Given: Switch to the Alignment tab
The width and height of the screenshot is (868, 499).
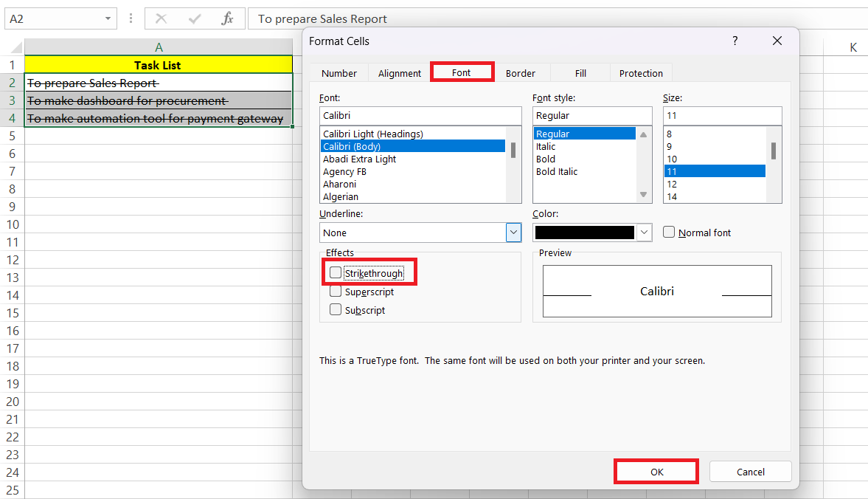Looking at the screenshot, I should point(399,73).
